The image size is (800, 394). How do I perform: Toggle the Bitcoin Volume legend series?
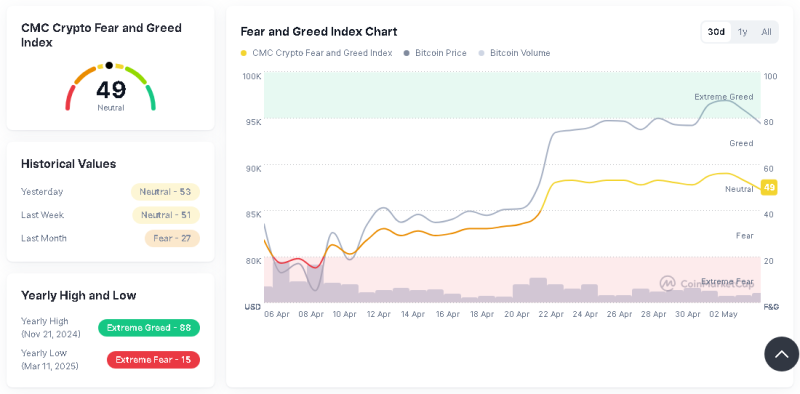coord(514,53)
